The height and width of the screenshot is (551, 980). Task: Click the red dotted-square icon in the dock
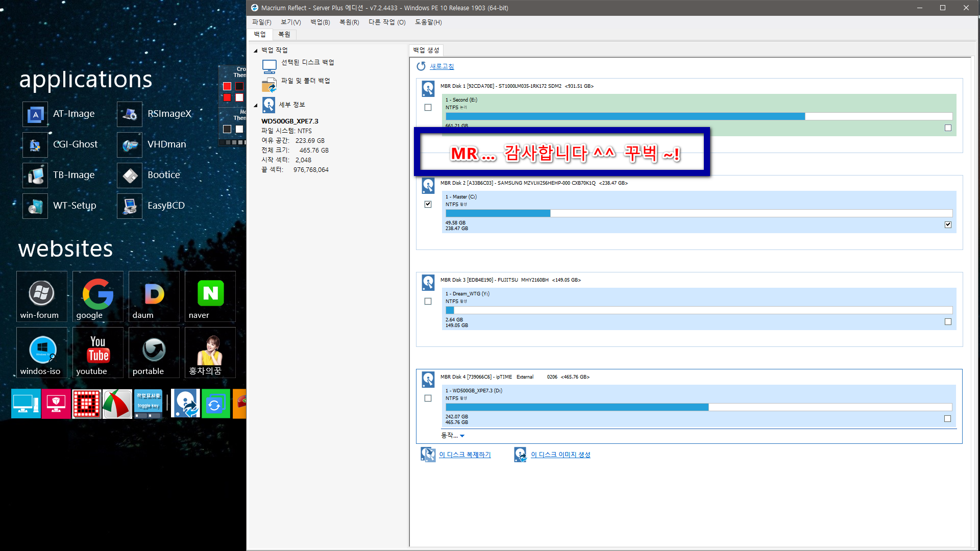(86, 404)
